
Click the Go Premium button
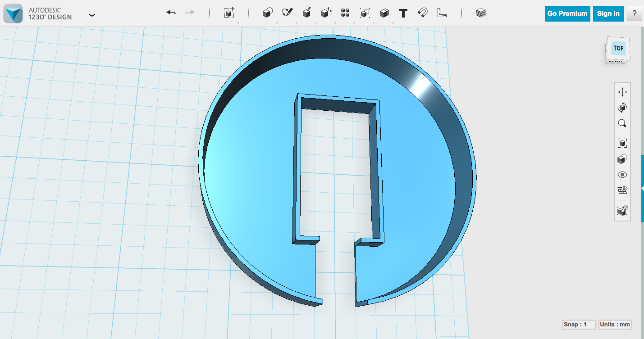point(567,14)
